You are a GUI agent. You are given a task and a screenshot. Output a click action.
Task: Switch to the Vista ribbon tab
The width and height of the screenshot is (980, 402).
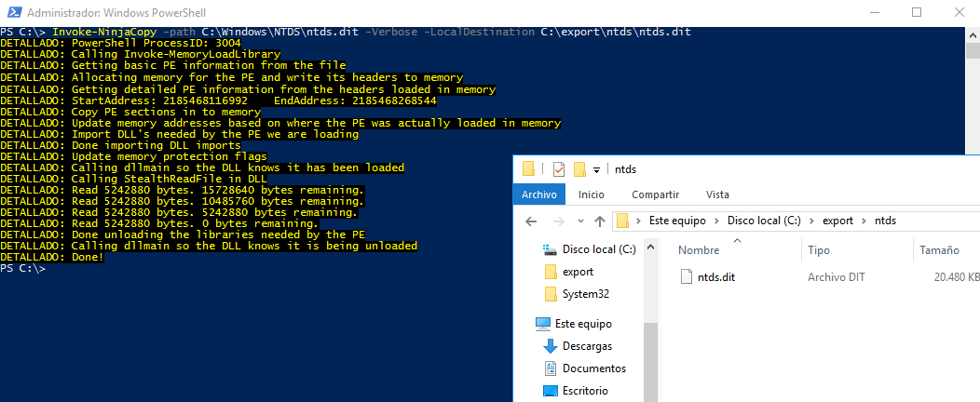point(717,194)
